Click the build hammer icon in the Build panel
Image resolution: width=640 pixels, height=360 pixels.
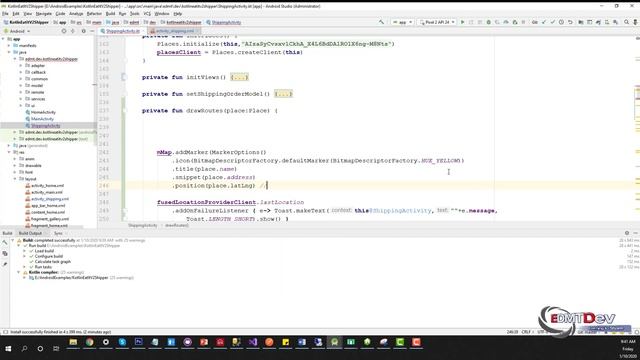(x=4, y=243)
